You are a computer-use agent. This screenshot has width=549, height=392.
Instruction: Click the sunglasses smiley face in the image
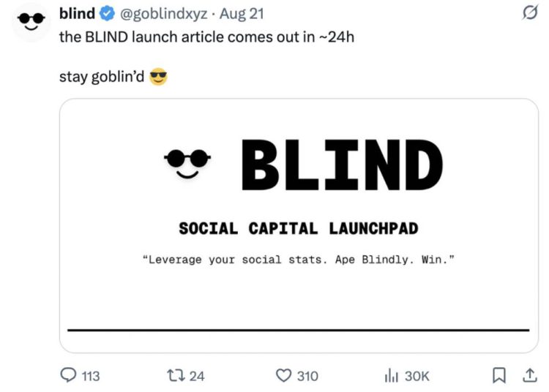(x=187, y=162)
